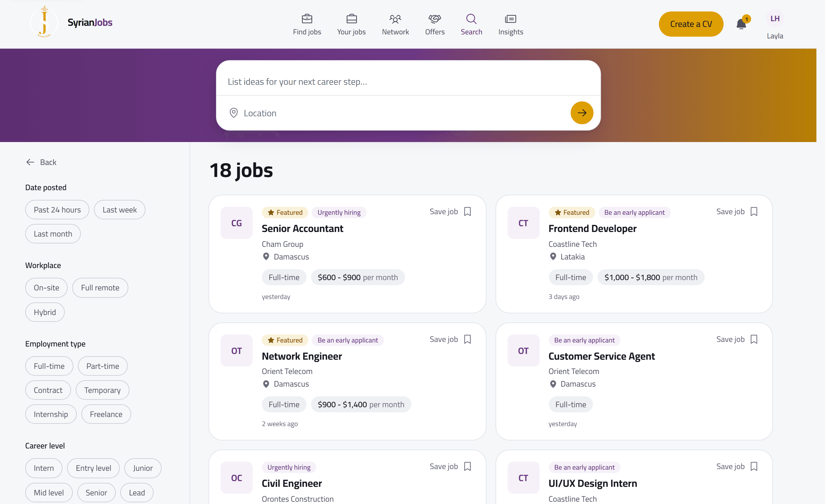The image size is (825, 504).
Task: Bookmark the Senior Accountant job
Action: click(467, 212)
